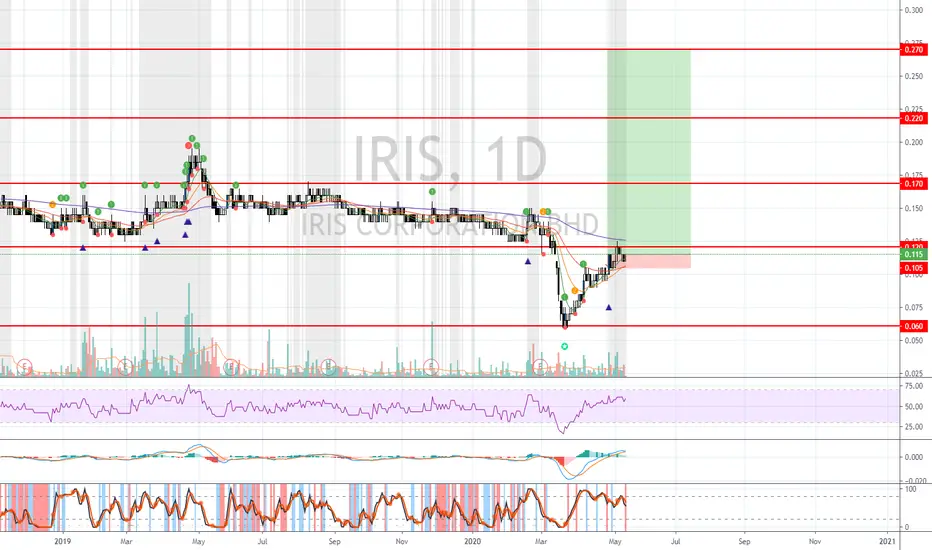Click the red dot at the April 2019 peak
932x550 pixels.
pos(188,145)
